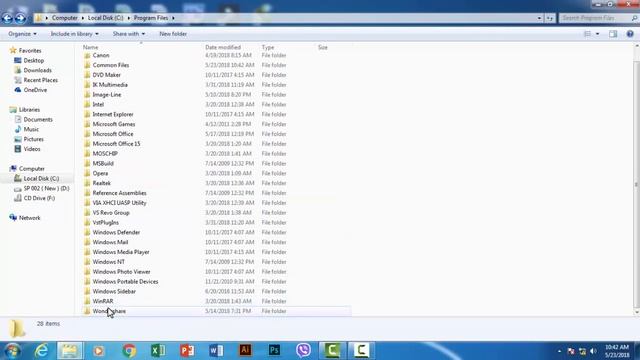
Task: Select Local Disk (C:) in the sidebar
Action: (41, 178)
